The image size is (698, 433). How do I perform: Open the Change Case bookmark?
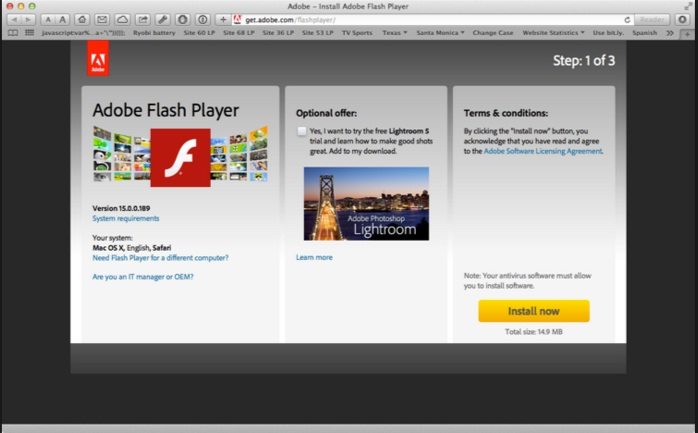[x=493, y=33]
